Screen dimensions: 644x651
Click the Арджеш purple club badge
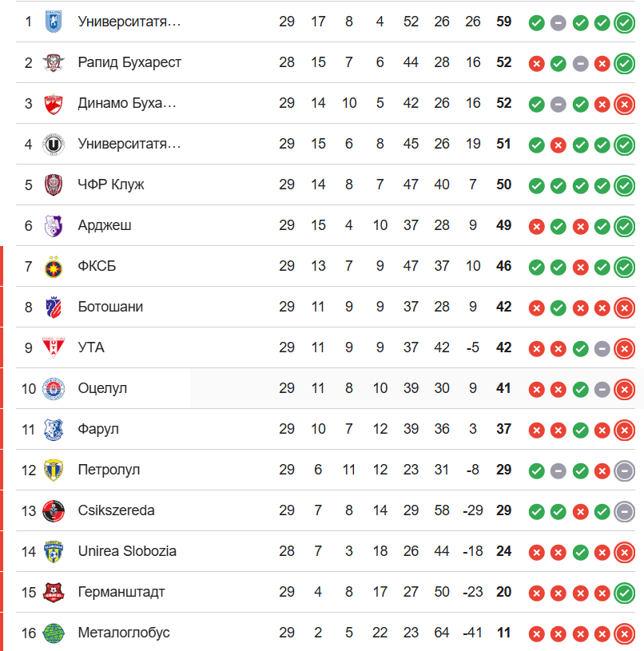pos(54,225)
